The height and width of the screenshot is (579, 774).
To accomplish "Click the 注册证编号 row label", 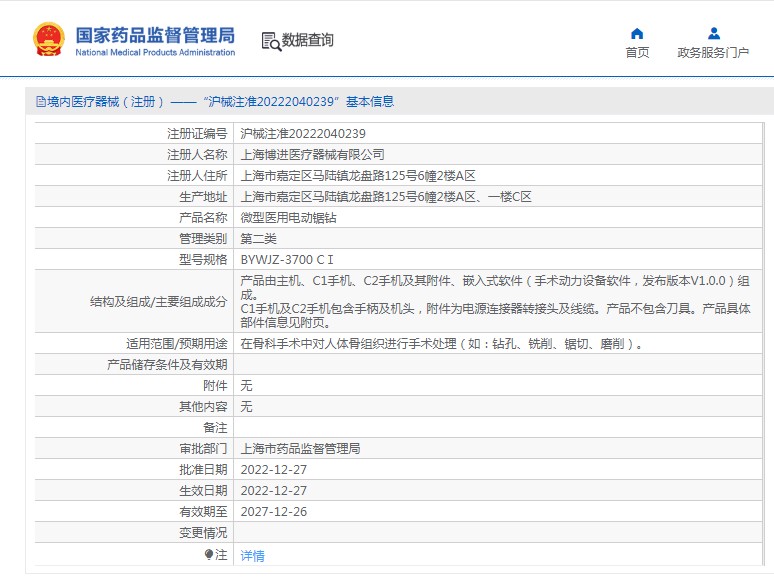I will tap(197, 134).
